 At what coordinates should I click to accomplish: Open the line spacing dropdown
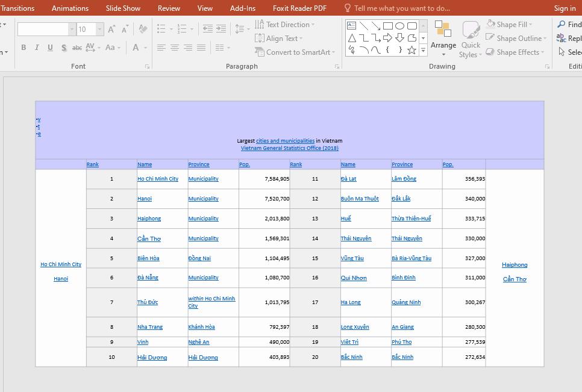coord(243,28)
